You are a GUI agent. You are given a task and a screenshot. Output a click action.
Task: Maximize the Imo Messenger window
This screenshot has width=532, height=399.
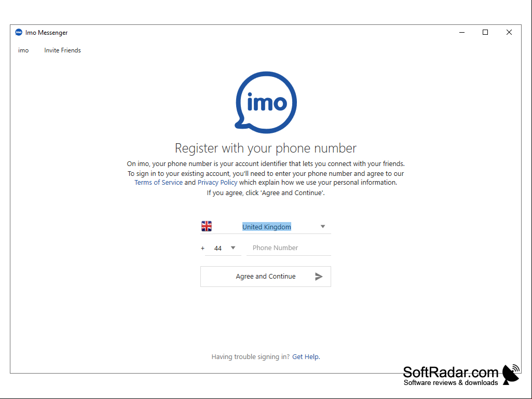[485, 32]
